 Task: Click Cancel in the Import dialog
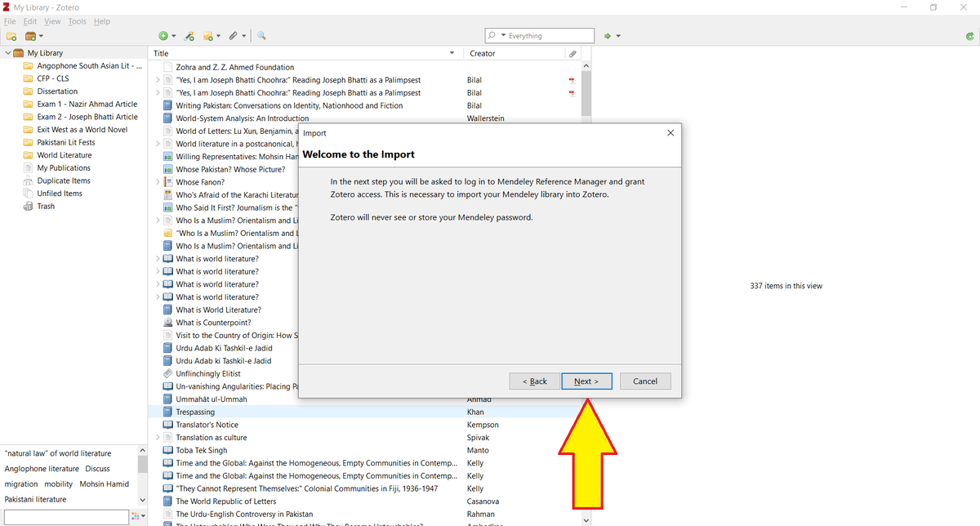click(645, 381)
